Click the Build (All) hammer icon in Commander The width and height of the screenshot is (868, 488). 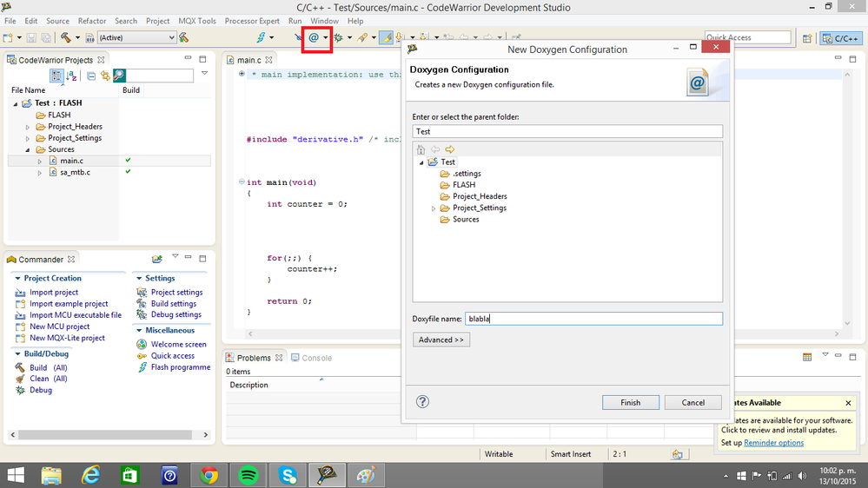click(x=20, y=367)
